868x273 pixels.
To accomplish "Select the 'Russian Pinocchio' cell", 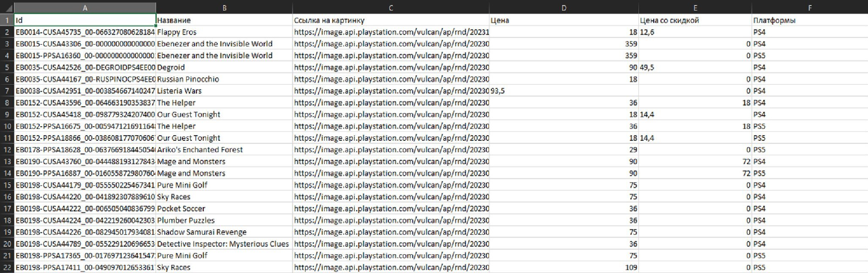I will coord(224,79).
